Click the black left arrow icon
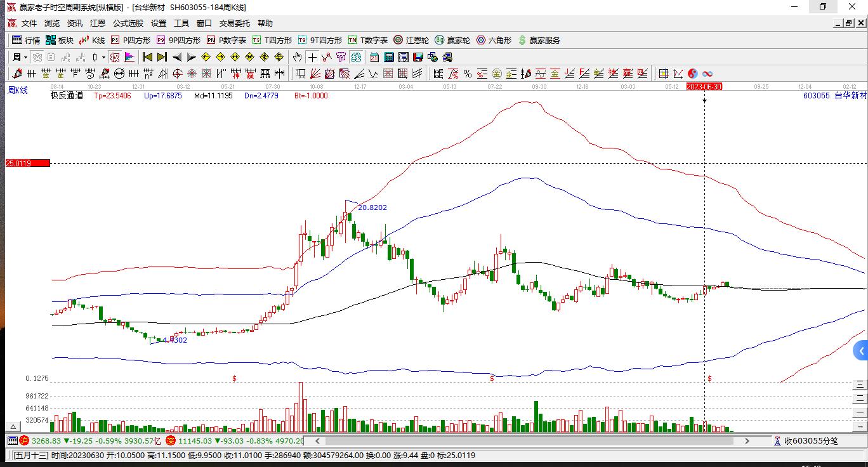868x467 pixels. [x=176, y=57]
